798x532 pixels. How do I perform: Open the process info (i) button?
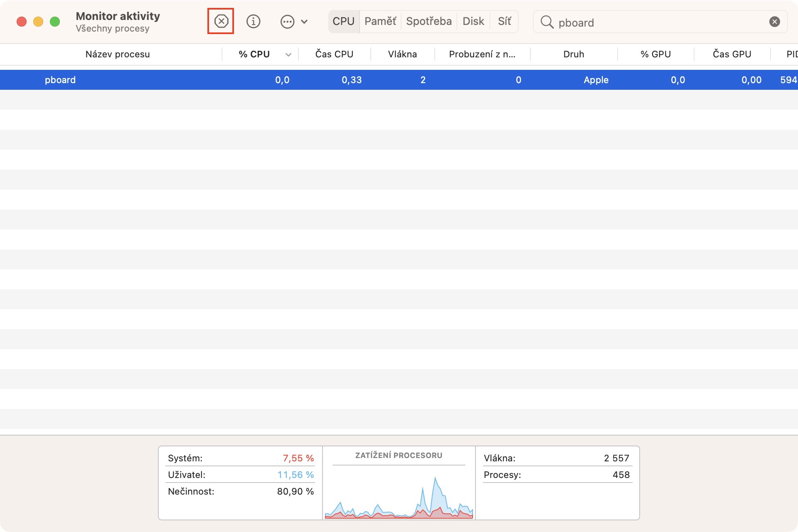[253, 21]
